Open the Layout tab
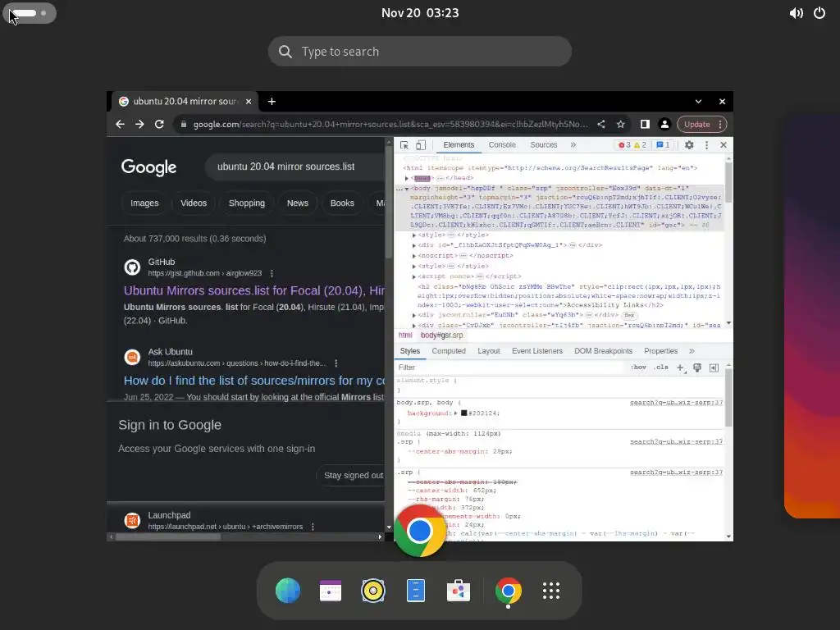840x630 pixels. [x=489, y=351]
